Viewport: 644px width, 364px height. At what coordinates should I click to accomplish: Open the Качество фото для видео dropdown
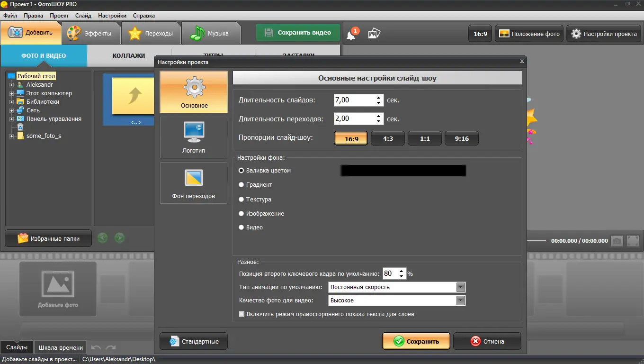coord(397,300)
